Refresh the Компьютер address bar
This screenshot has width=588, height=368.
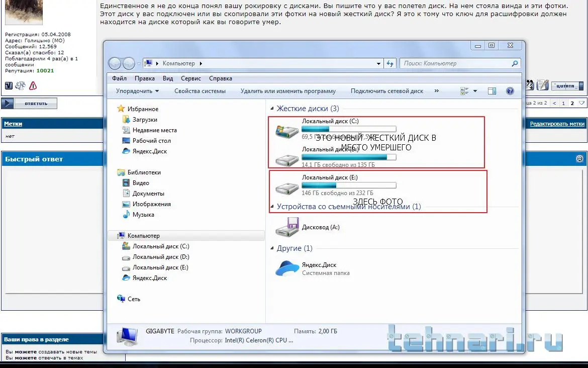click(x=390, y=63)
